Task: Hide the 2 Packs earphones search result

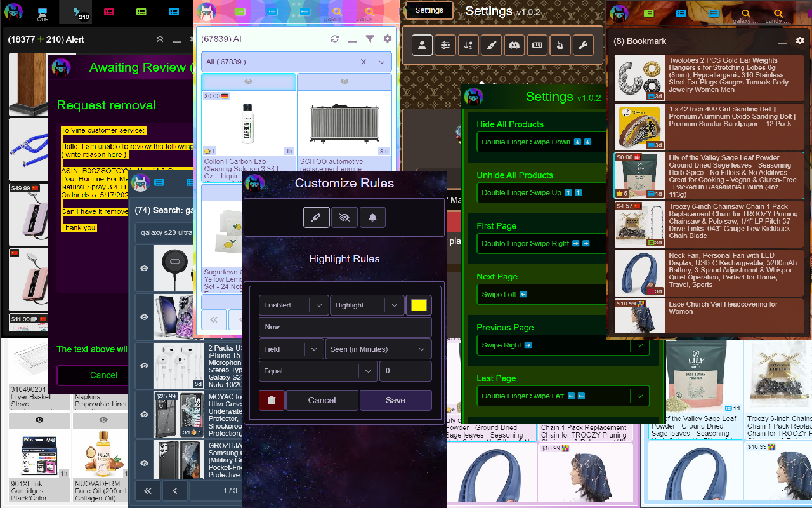Action: (x=145, y=366)
